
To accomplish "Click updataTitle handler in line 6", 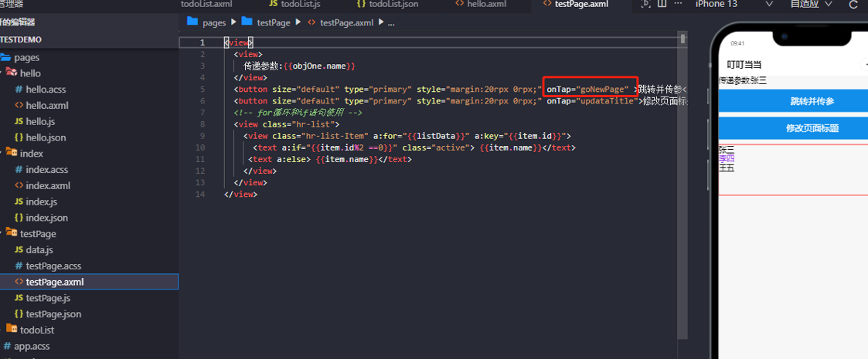I will coord(608,100).
